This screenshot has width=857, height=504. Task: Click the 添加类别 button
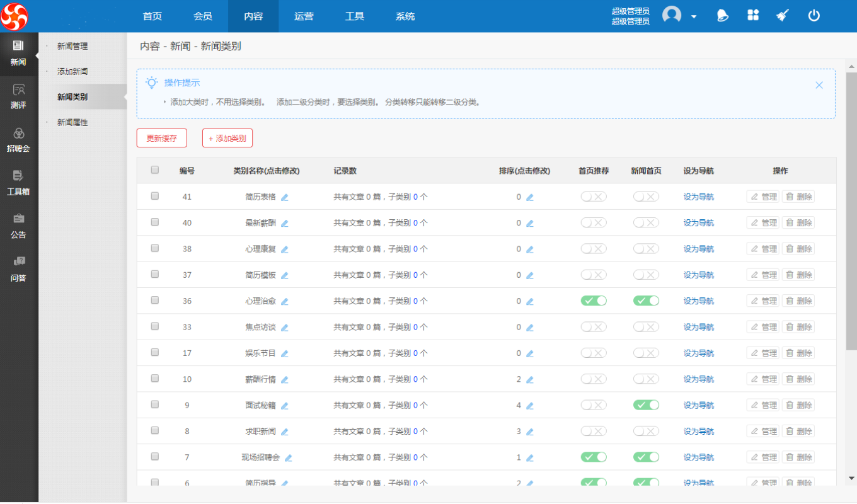[227, 137]
